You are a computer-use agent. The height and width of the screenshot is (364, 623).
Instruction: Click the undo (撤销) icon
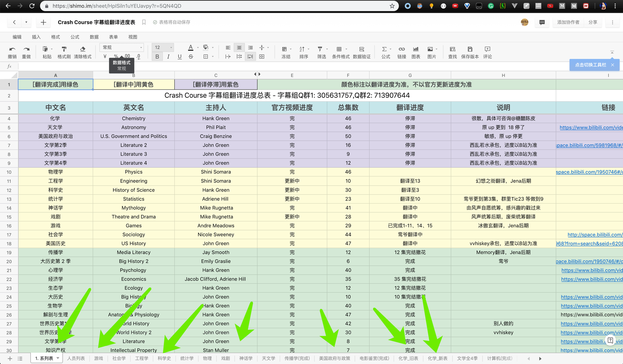pos(12,49)
